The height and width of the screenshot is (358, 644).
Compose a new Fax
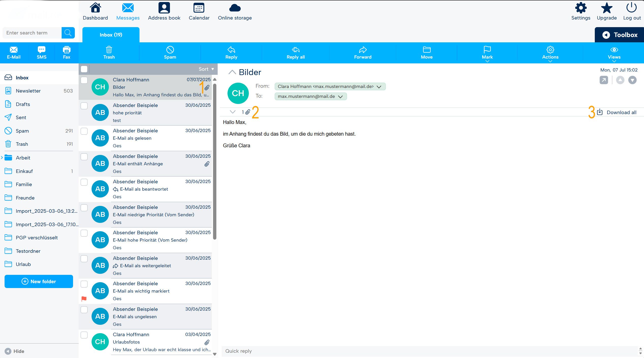click(x=66, y=53)
